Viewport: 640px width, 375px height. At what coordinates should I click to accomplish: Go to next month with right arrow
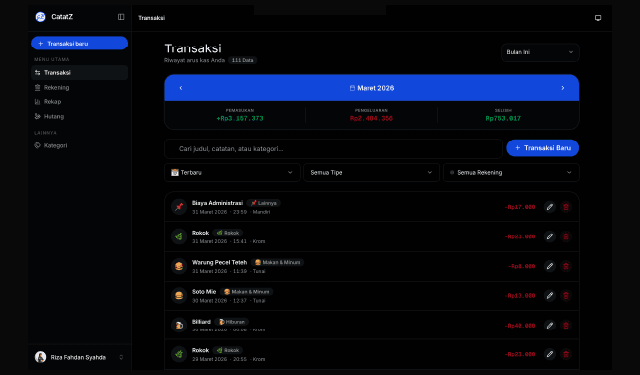[x=562, y=88]
